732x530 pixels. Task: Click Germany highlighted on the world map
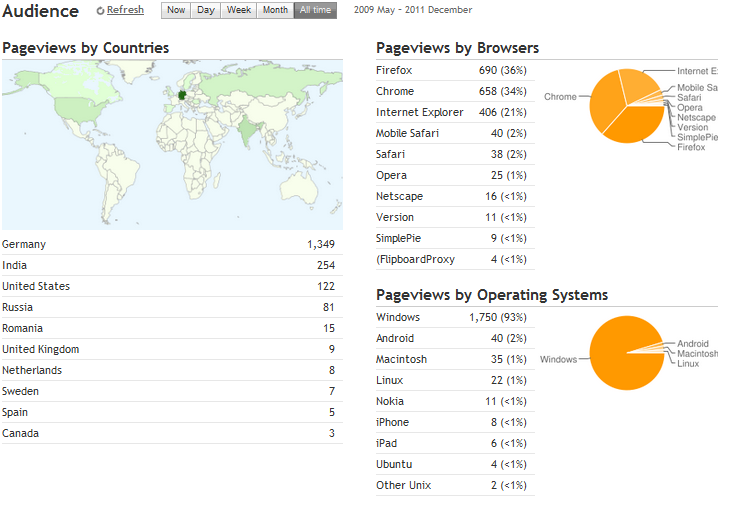tap(183, 95)
